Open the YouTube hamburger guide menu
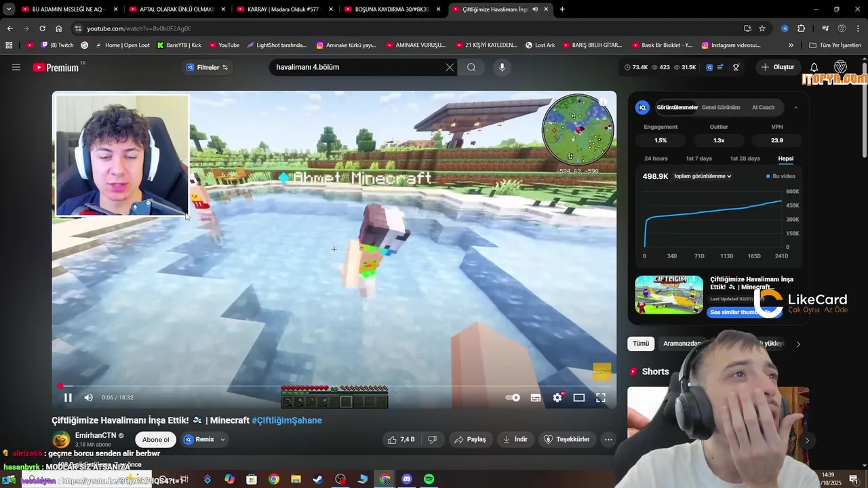Viewport: 868px width, 488px height. (16, 67)
